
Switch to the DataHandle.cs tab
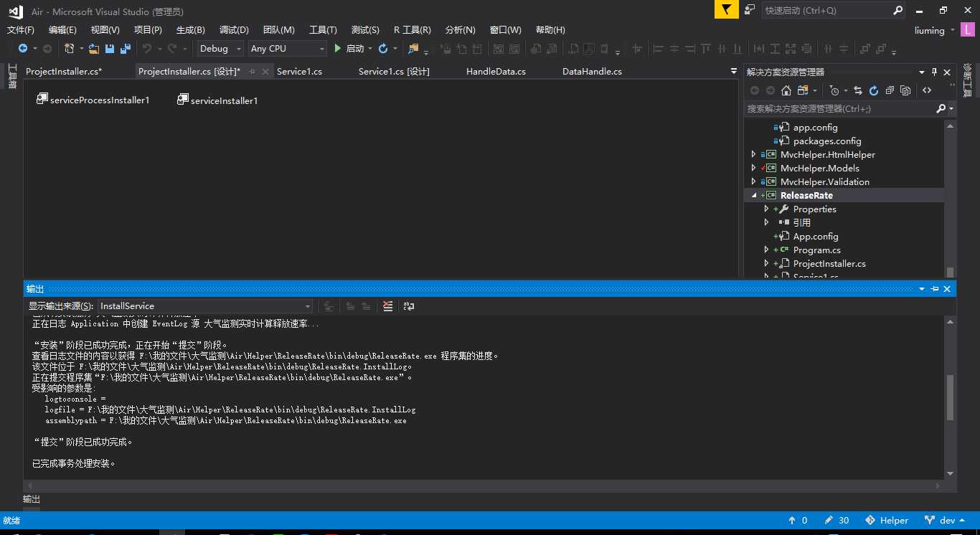pos(592,72)
